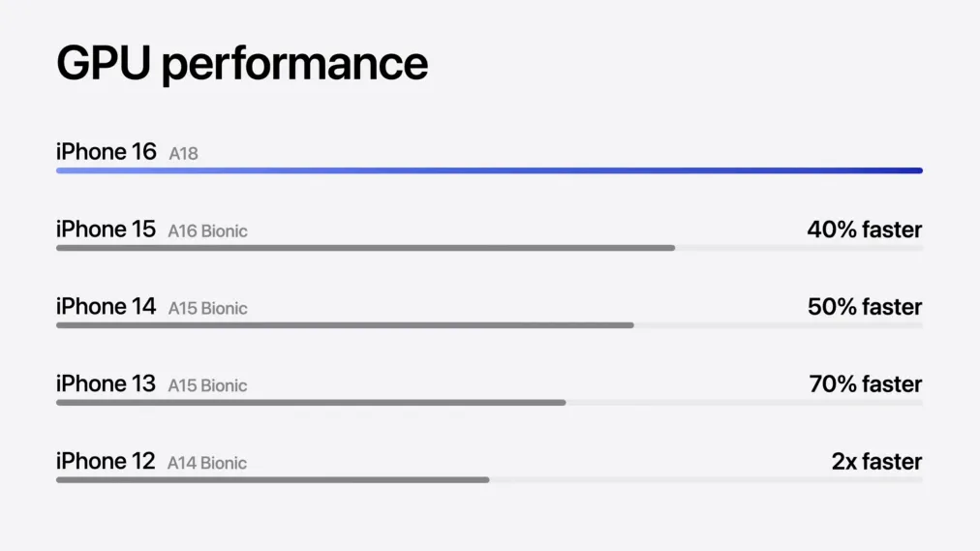Select the iPhone 14 label
This screenshot has height=551, width=980.
tap(107, 307)
